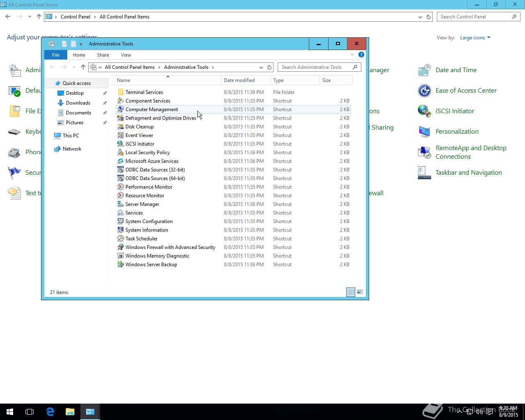
Task: Select the Event Viewer icon
Action: pyautogui.click(x=120, y=135)
